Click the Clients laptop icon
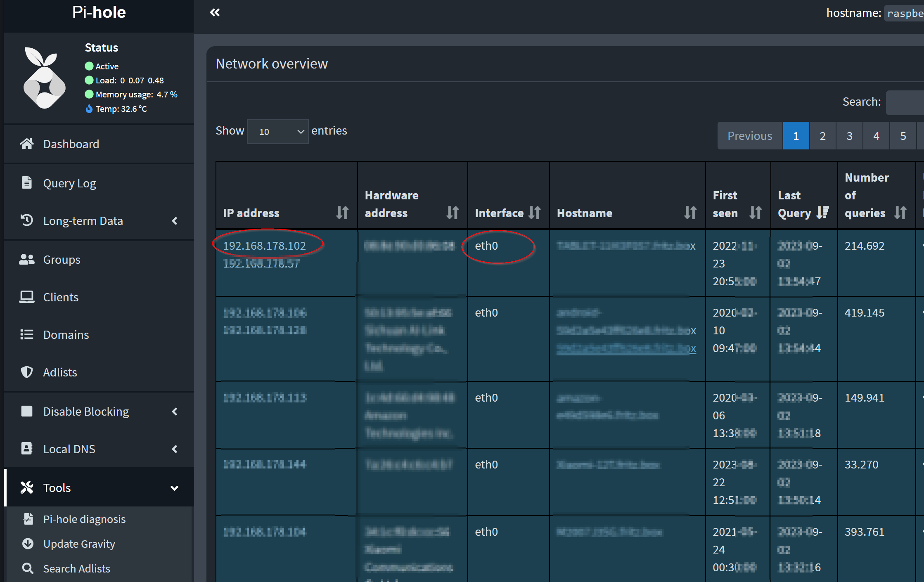The height and width of the screenshot is (582, 924). click(x=27, y=297)
